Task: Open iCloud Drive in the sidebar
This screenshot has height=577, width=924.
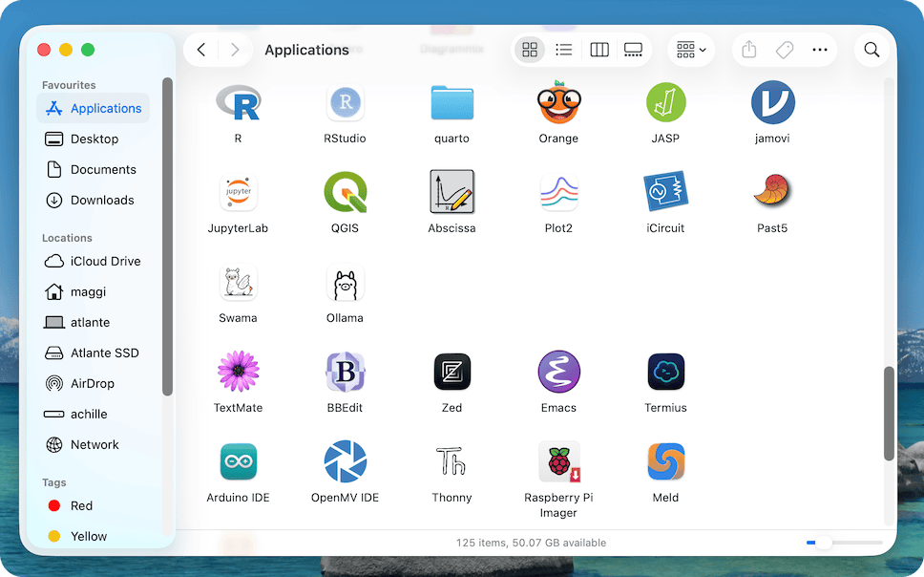Action: coord(105,261)
